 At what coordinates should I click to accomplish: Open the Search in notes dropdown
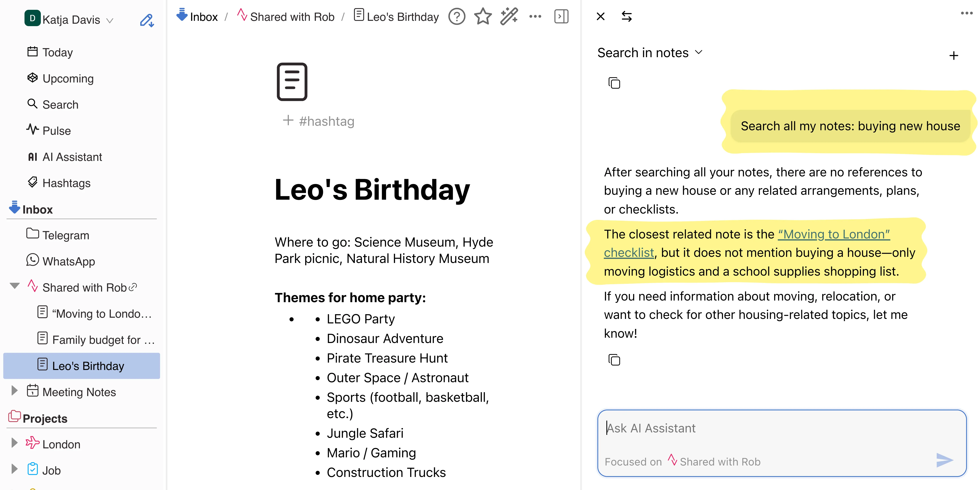point(650,52)
